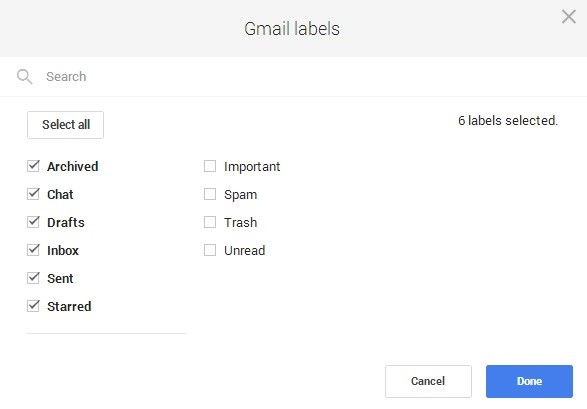Uncheck the Starred label checkbox

coord(33,306)
